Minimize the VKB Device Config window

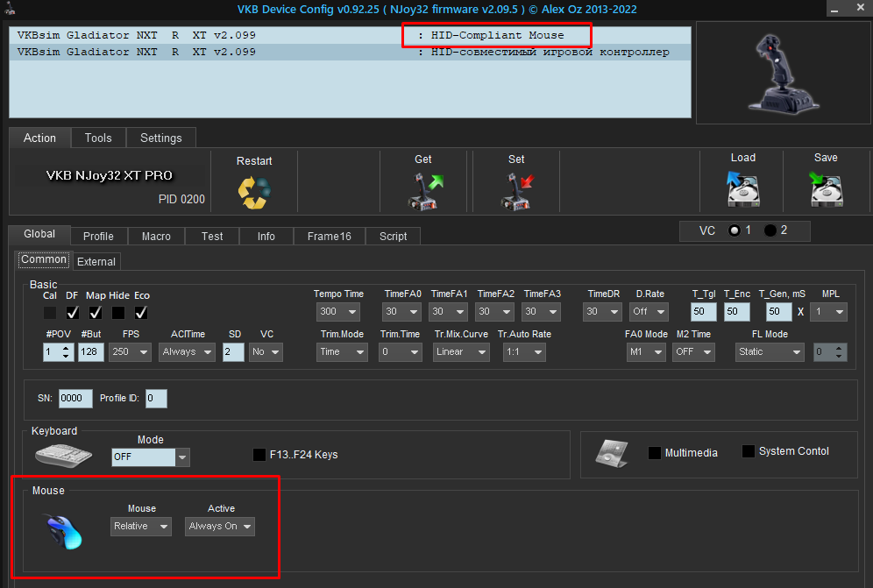(x=834, y=9)
